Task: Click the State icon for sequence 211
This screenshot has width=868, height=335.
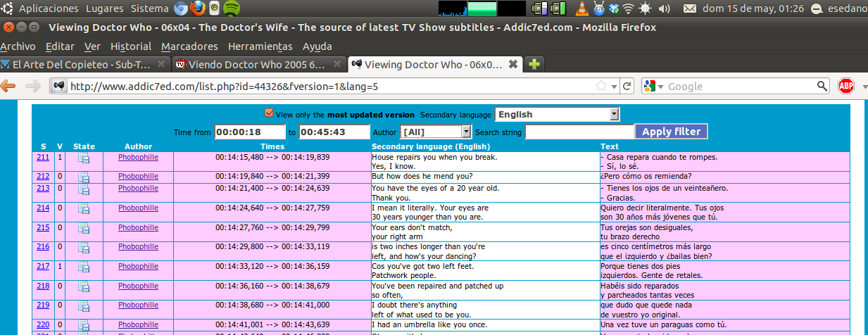Action: [x=84, y=159]
